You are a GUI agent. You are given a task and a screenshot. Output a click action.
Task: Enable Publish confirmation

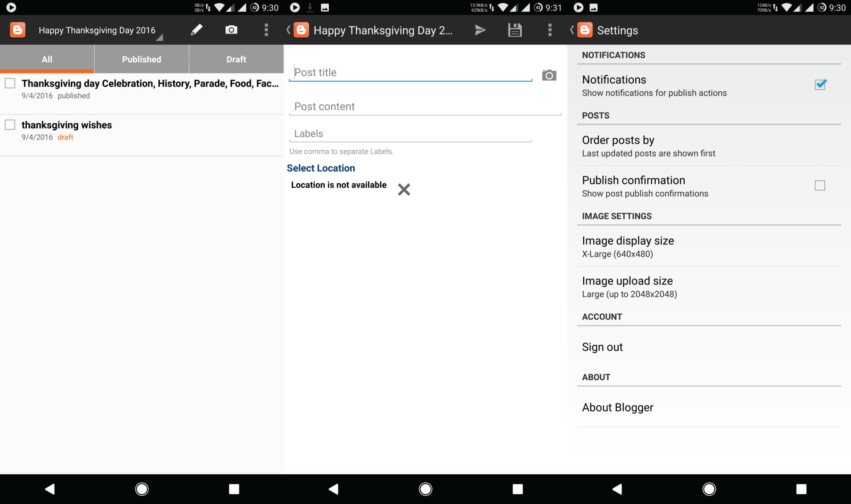819,185
